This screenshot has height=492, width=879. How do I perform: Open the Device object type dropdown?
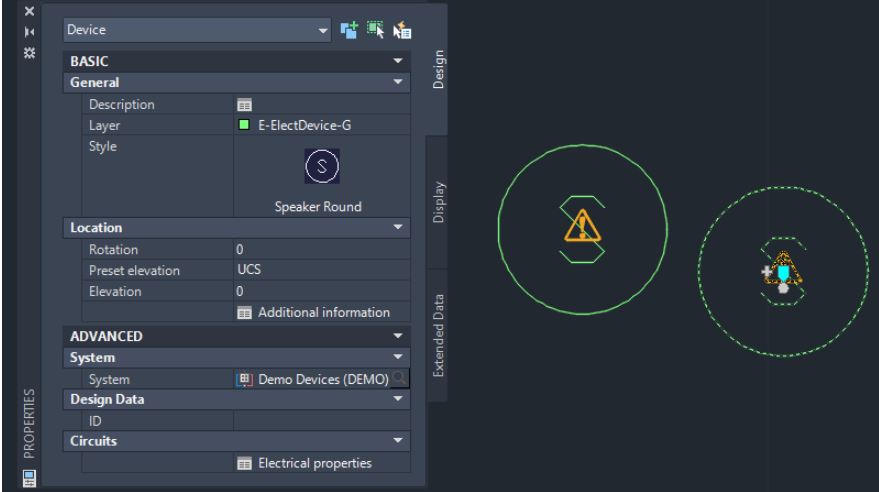[197, 30]
